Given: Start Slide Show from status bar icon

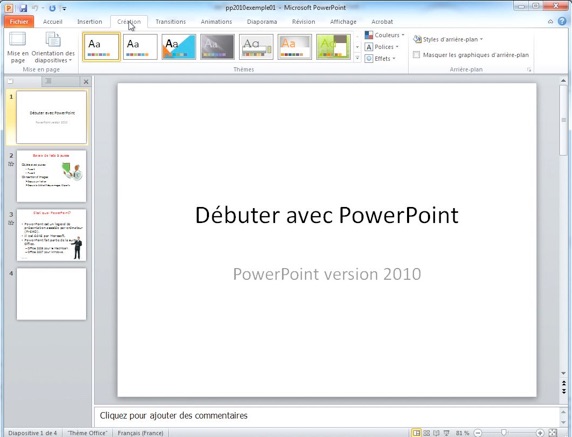Looking at the screenshot, I should [447, 433].
